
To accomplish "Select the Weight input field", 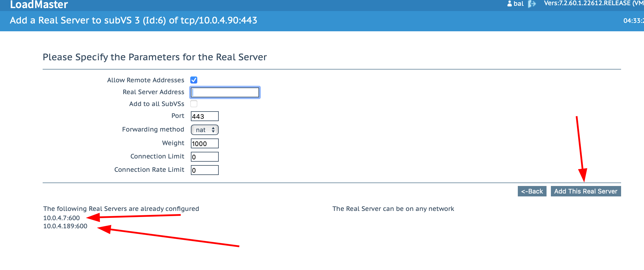I will pos(205,143).
